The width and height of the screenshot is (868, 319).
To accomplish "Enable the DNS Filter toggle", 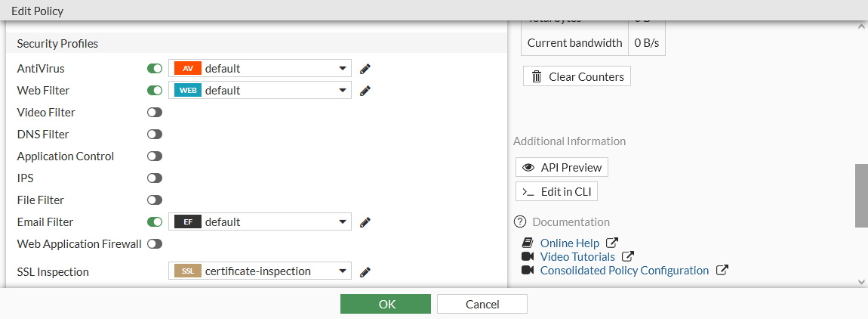I will coord(155,135).
